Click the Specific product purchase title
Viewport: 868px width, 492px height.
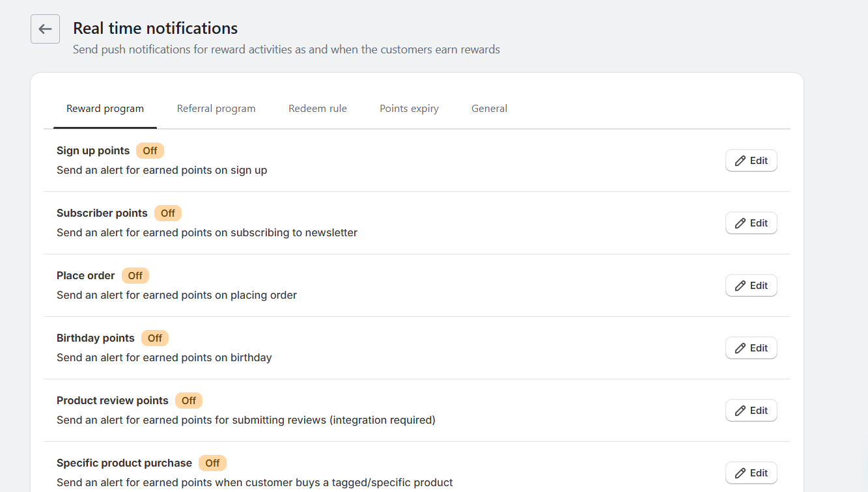[124, 463]
